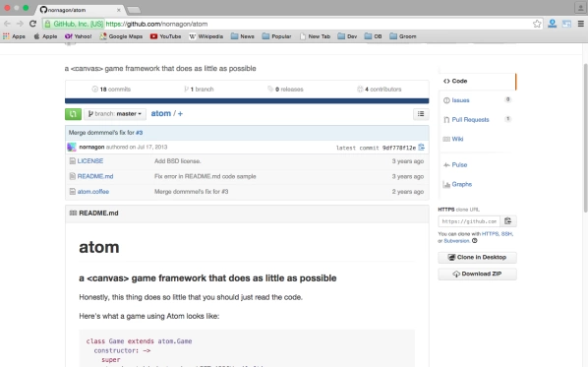This screenshot has width=588, height=367.
Task: Click the dark blue language bar
Action: (247, 100)
